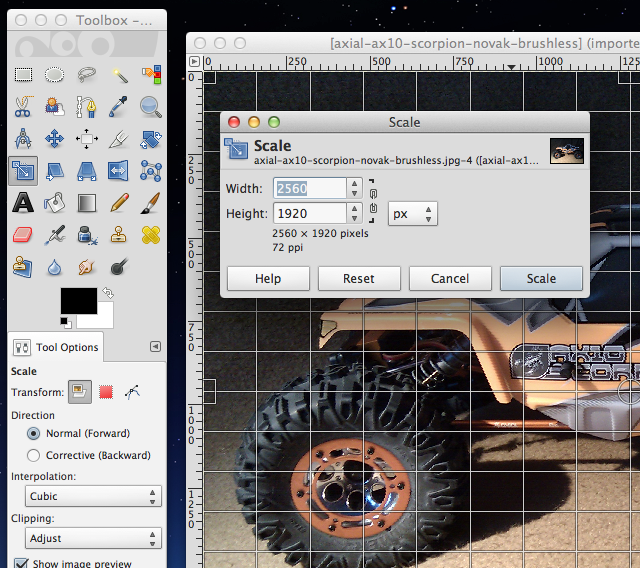Select the Bucket Fill tool
The width and height of the screenshot is (640, 568).
55,203
